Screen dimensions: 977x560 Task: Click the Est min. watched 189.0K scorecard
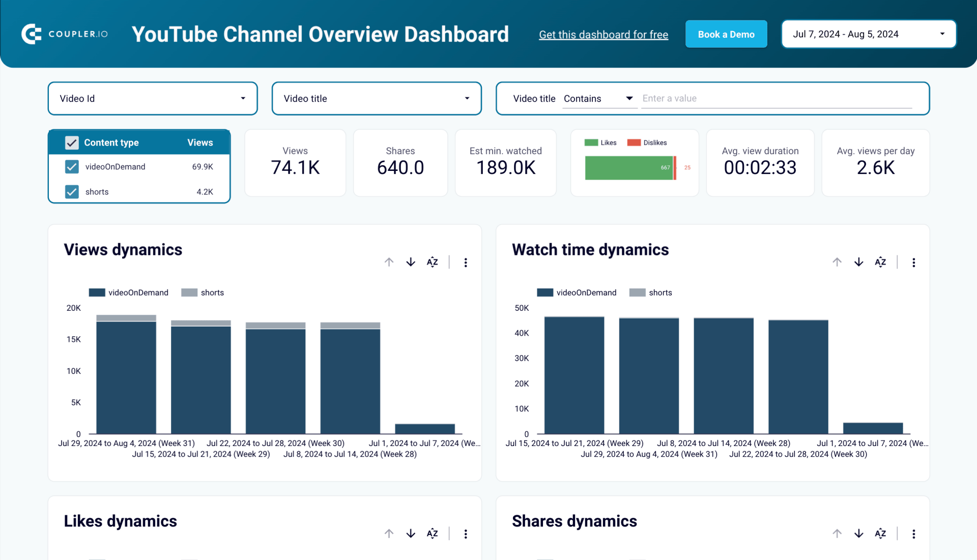click(x=506, y=163)
